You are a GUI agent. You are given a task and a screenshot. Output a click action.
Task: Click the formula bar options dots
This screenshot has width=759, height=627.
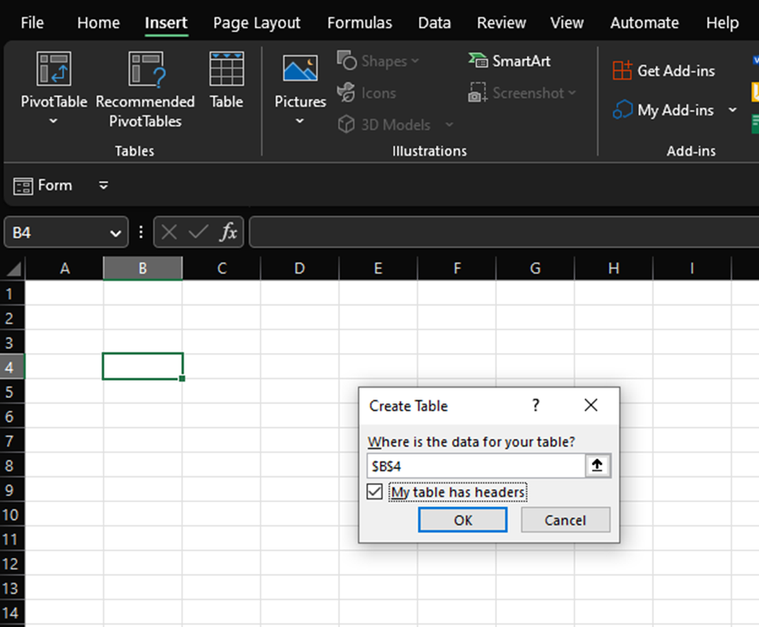[x=141, y=232]
